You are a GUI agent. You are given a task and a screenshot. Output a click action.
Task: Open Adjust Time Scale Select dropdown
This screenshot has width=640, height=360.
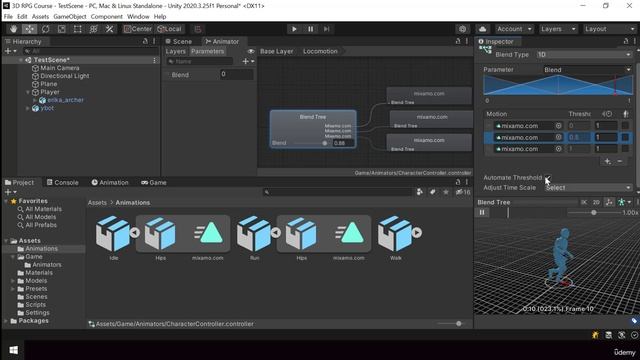pyautogui.click(x=588, y=188)
